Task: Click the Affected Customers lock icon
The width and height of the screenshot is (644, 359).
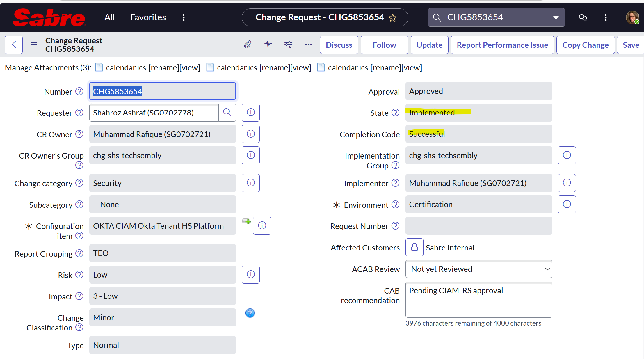Action: click(x=414, y=247)
